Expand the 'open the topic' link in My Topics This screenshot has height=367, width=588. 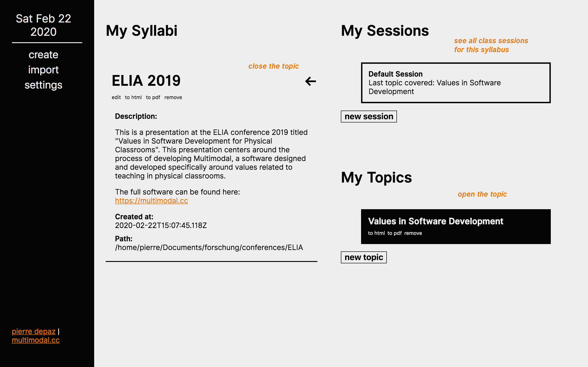tap(482, 194)
